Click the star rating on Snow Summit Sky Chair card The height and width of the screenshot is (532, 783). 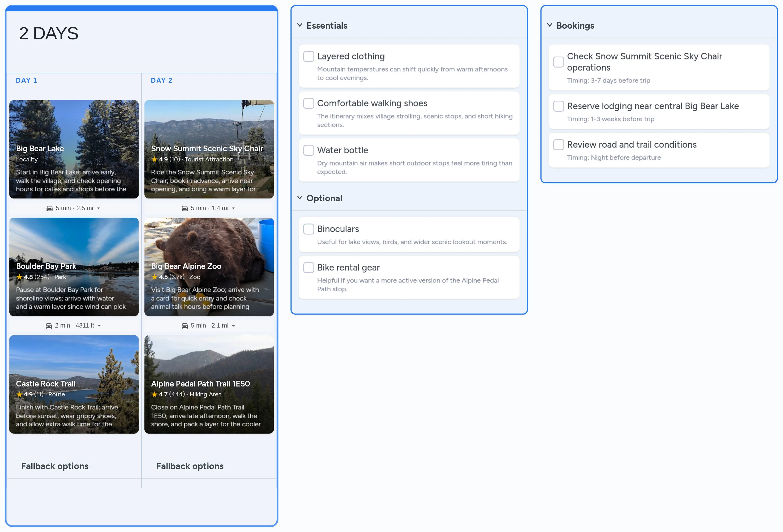155,159
